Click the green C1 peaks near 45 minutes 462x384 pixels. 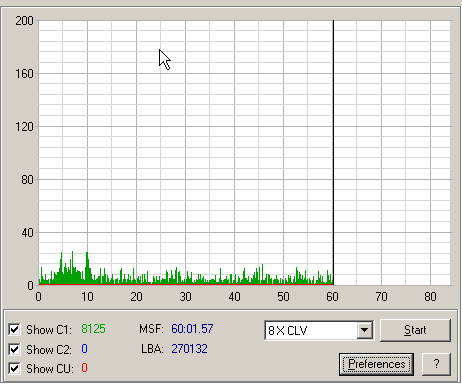pyautogui.click(x=259, y=274)
